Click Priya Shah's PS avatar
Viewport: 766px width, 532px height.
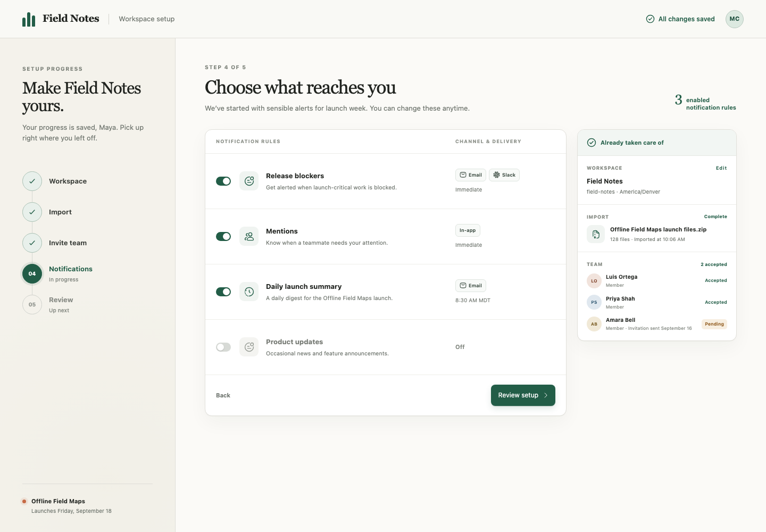(594, 302)
